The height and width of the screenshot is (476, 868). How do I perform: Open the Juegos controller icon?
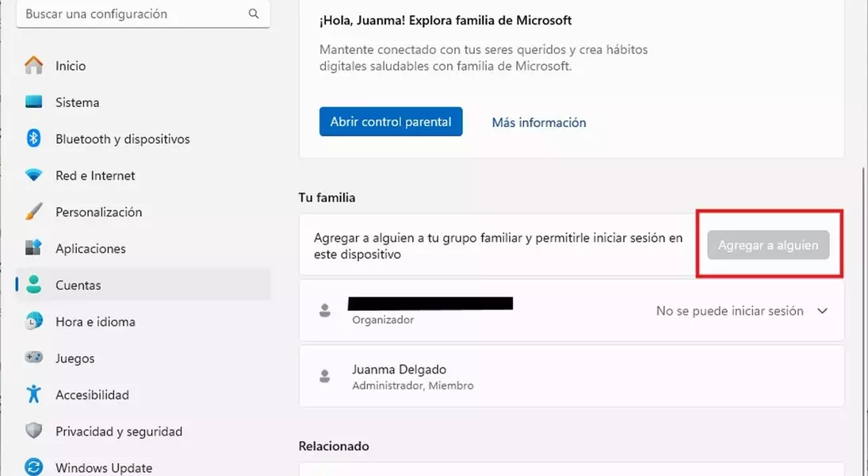pyautogui.click(x=33, y=358)
